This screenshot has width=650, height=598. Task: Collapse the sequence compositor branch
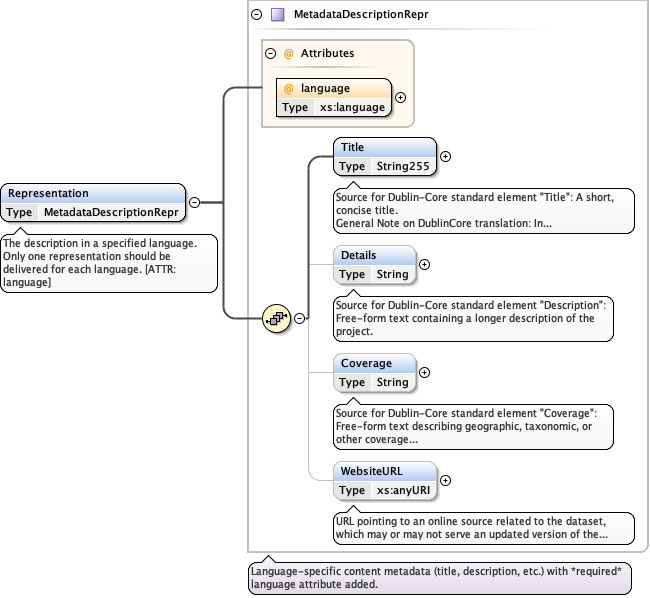pos(298,318)
